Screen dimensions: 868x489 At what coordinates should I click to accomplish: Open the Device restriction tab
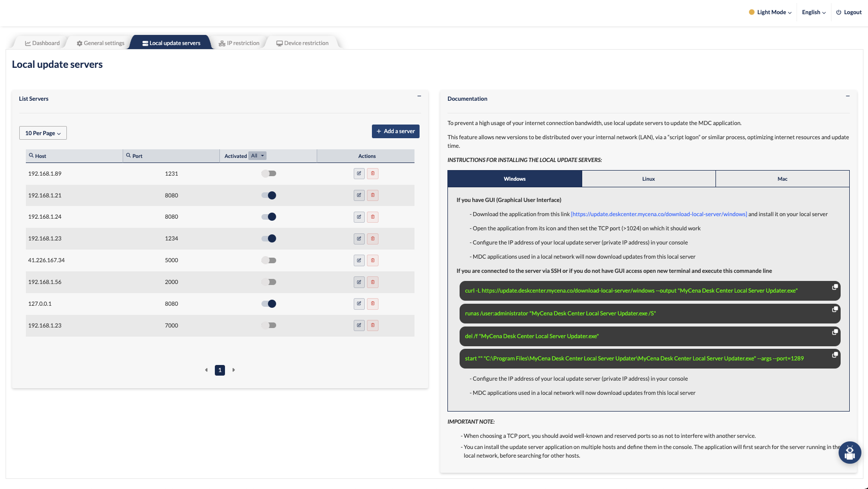pyautogui.click(x=303, y=43)
